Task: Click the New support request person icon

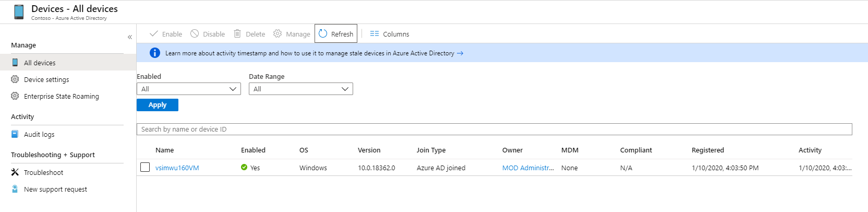Action: pyautogui.click(x=15, y=189)
